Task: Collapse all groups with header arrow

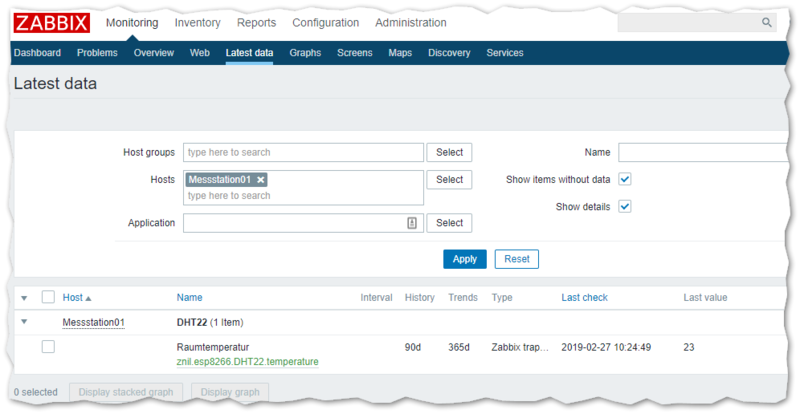Action: 24,298
